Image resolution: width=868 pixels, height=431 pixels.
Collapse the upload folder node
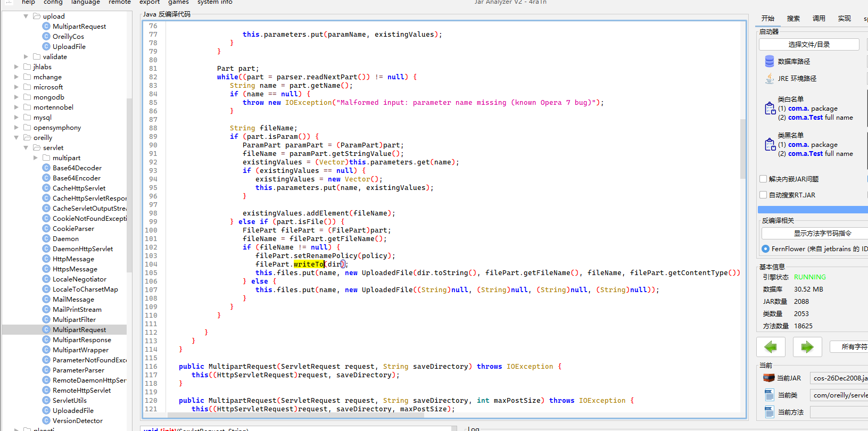[26, 16]
